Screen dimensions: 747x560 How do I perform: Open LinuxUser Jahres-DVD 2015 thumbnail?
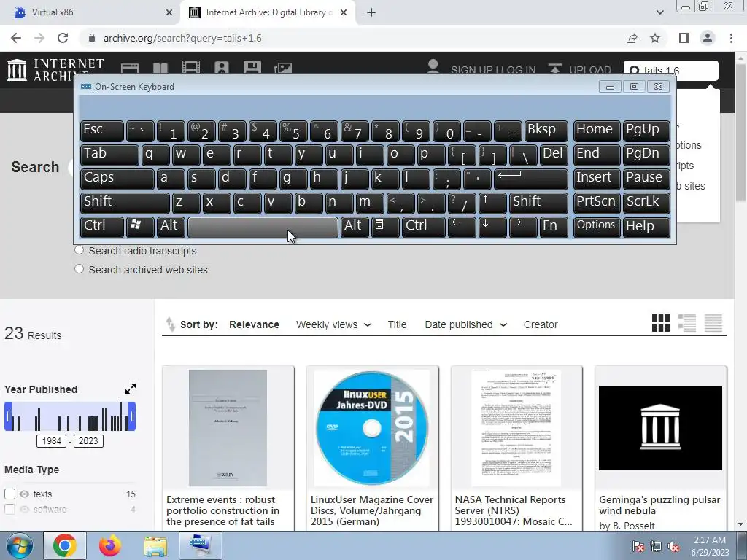[372, 427]
